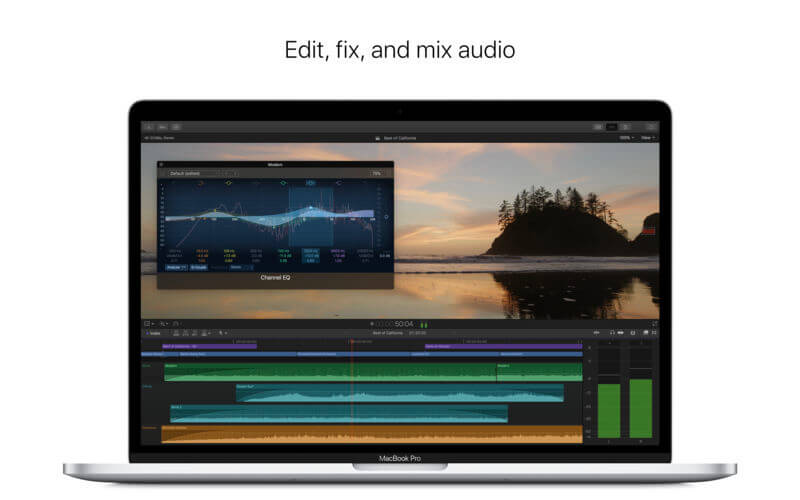Image resolution: width=800 pixels, height=500 pixels.
Task: Open clip appearance dropdown below viewer left
Action: pyautogui.click(x=149, y=324)
